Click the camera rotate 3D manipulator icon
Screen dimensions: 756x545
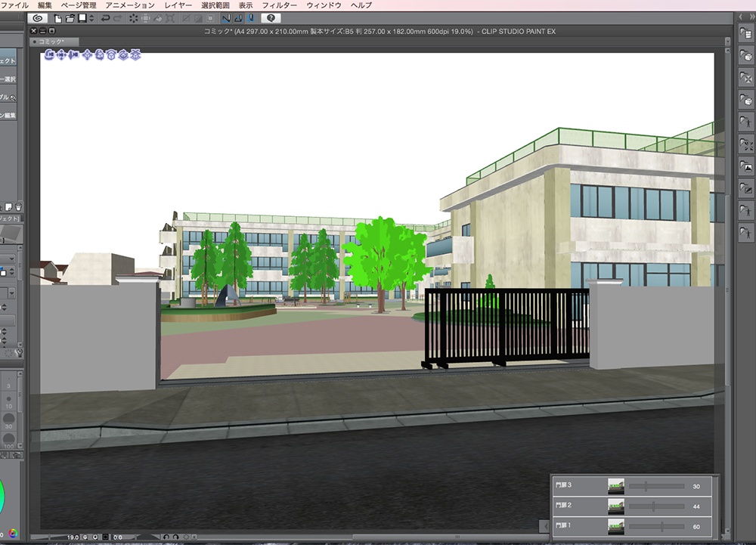pyautogui.click(x=49, y=55)
